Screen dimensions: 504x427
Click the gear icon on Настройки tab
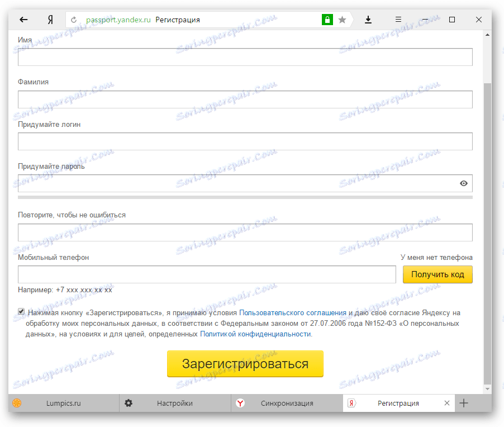[x=129, y=402]
